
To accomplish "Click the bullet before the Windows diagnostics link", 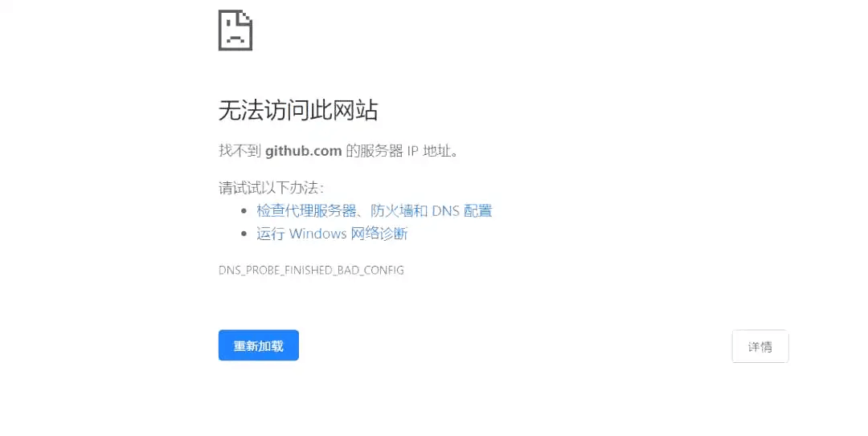I will point(244,234).
